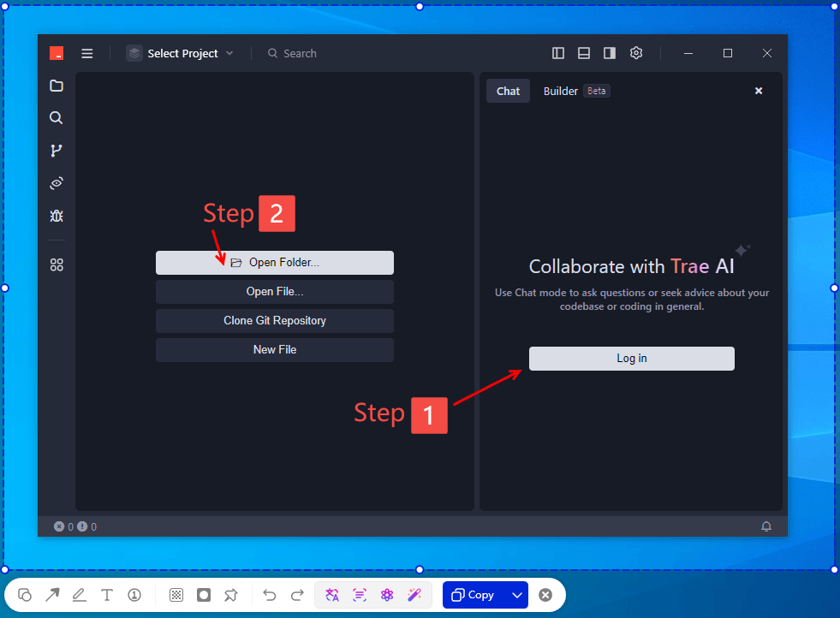Open the Run and Debug bug icon

57,216
